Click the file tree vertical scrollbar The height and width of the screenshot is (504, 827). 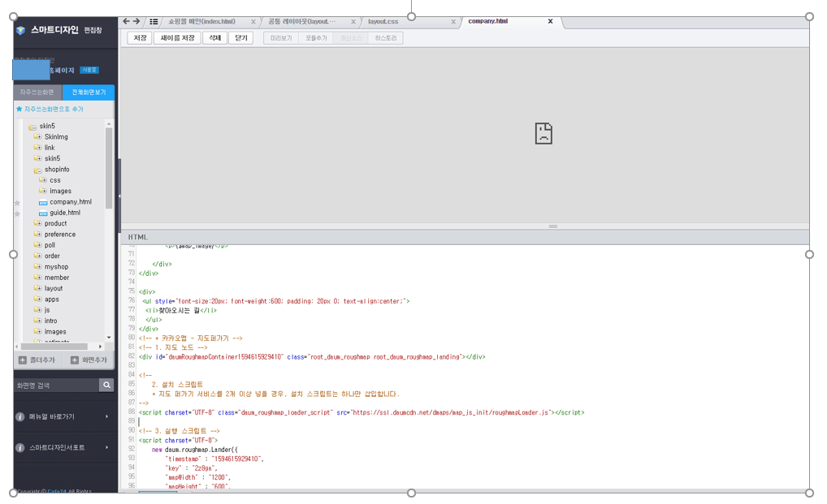tap(109, 168)
